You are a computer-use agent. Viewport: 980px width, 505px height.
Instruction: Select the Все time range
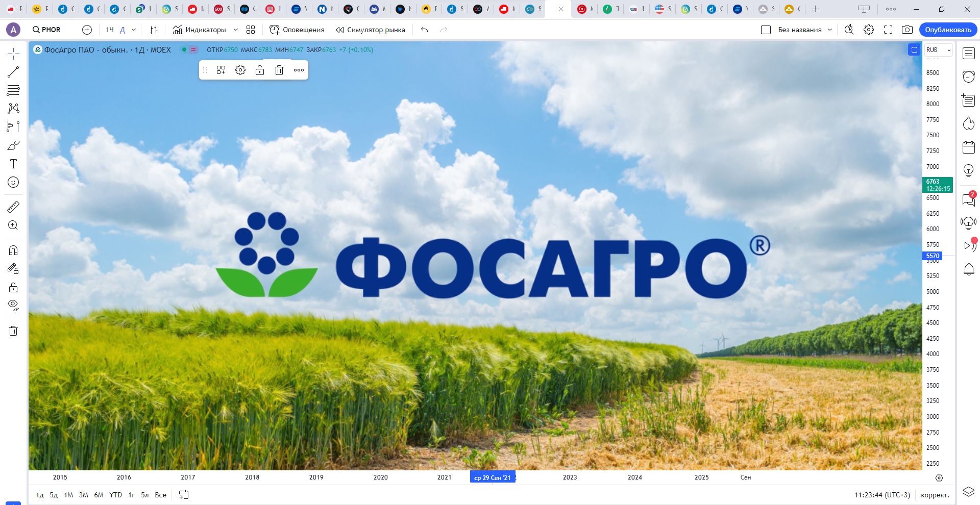point(160,495)
